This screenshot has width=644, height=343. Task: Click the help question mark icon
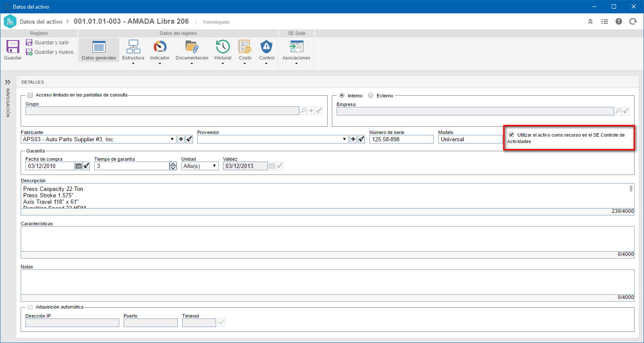(619, 21)
